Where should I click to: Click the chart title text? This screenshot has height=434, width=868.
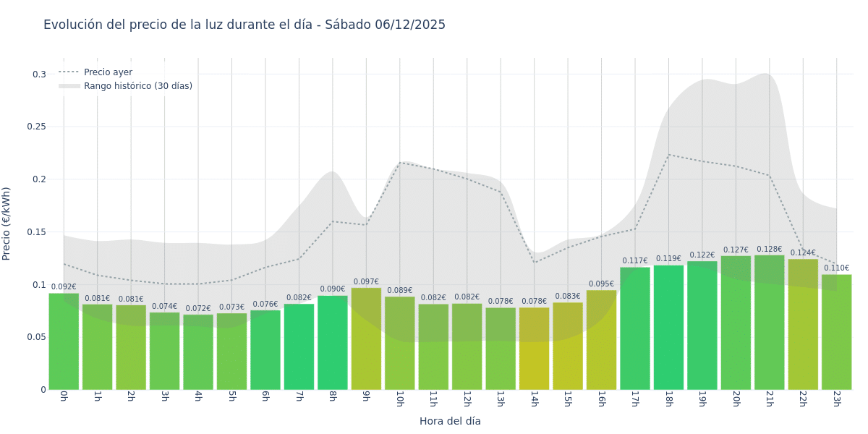tap(244, 25)
